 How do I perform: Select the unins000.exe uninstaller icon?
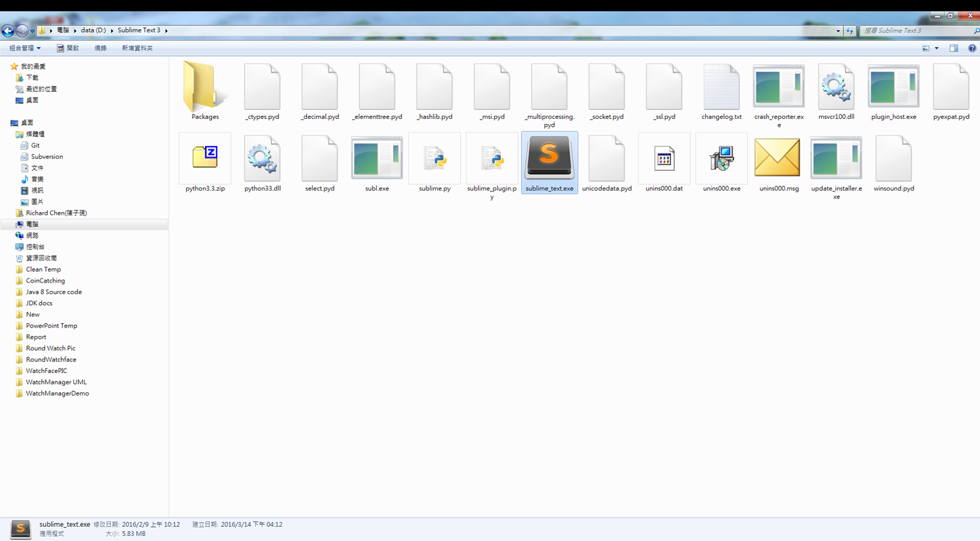pyautogui.click(x=721, y=158)
